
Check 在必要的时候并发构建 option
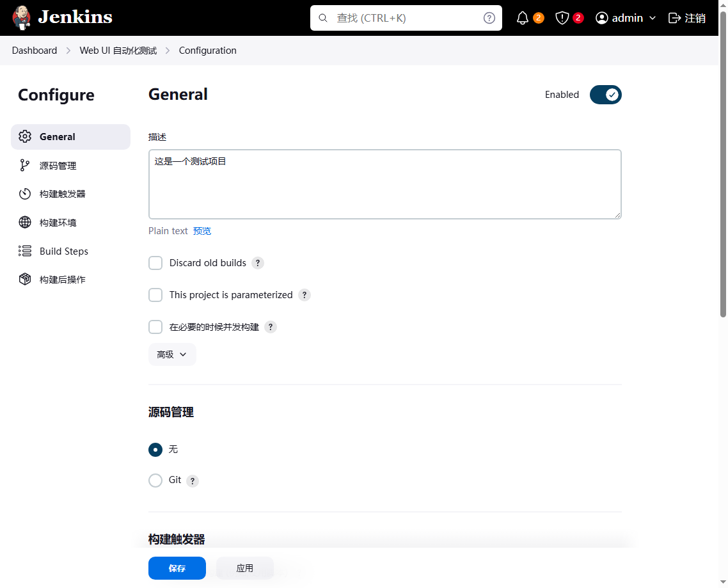click(155, 327)
